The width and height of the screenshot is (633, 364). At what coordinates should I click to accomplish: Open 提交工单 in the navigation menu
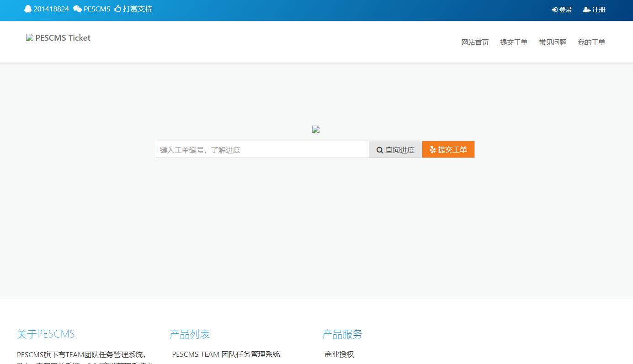coord(514,42)
